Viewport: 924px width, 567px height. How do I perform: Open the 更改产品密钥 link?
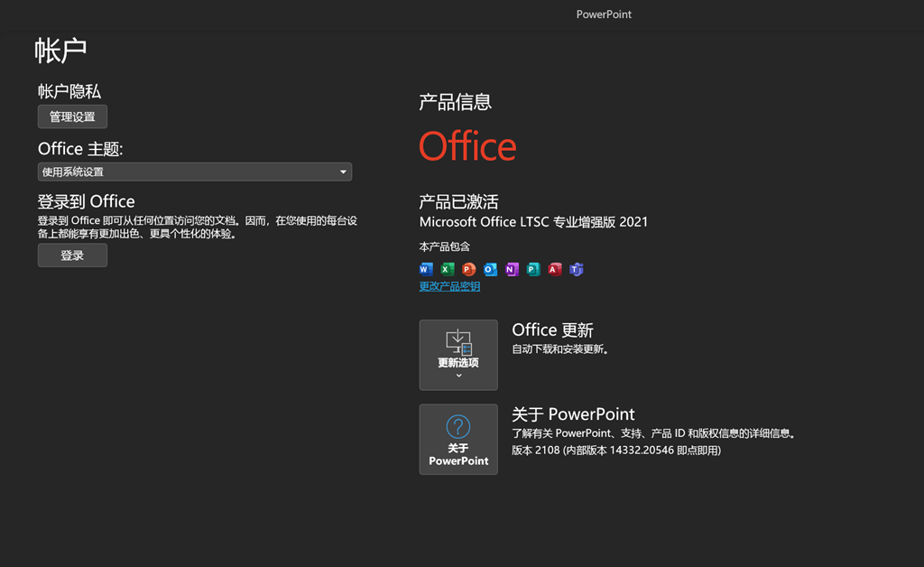(x=449, y=286)
